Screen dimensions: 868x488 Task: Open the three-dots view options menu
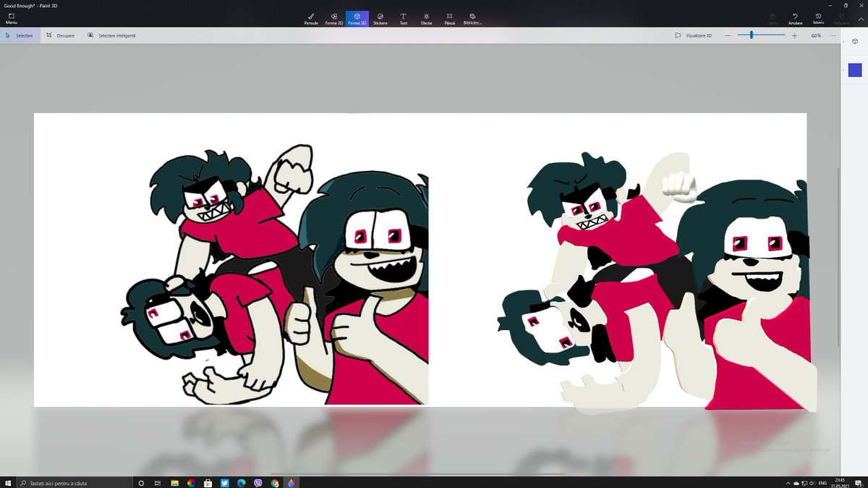click(x=833, y=35)
